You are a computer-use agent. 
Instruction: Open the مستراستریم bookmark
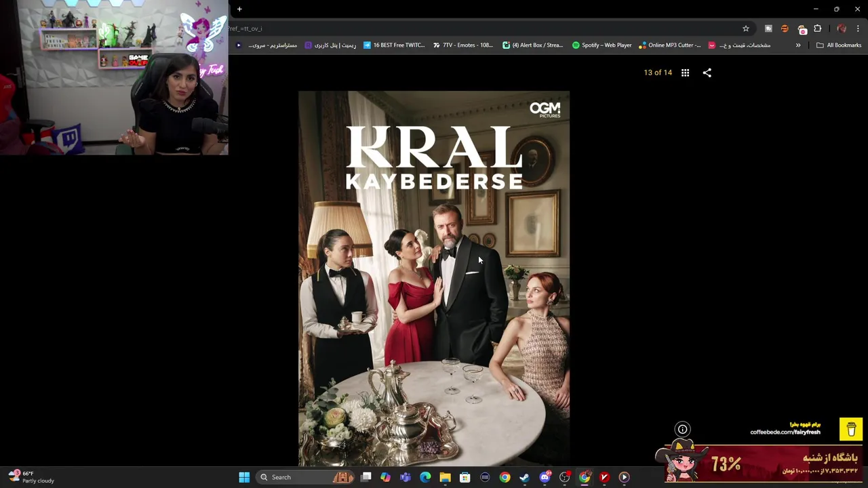click(267, 45)
